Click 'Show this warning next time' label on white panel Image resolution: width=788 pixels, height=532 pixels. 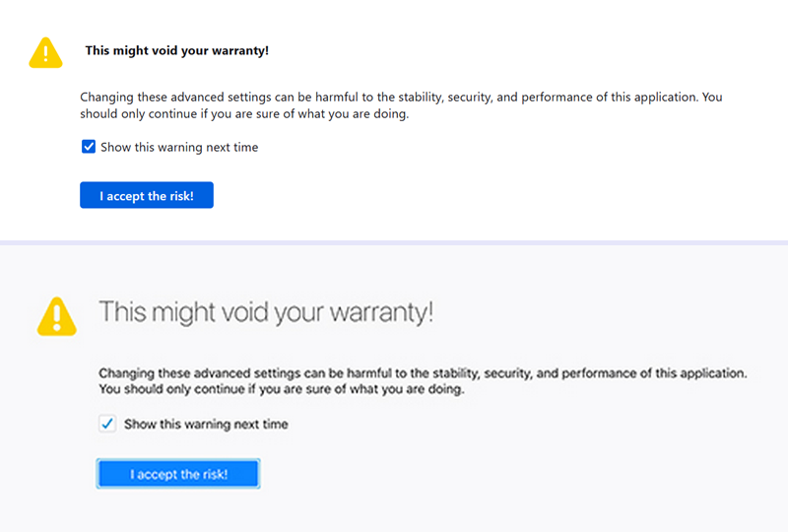(179, 148)
